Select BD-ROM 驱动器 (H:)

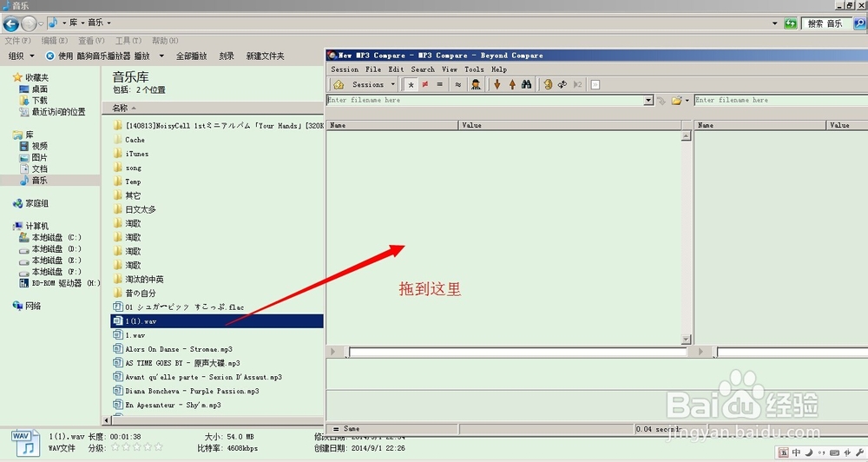[60, 283]
